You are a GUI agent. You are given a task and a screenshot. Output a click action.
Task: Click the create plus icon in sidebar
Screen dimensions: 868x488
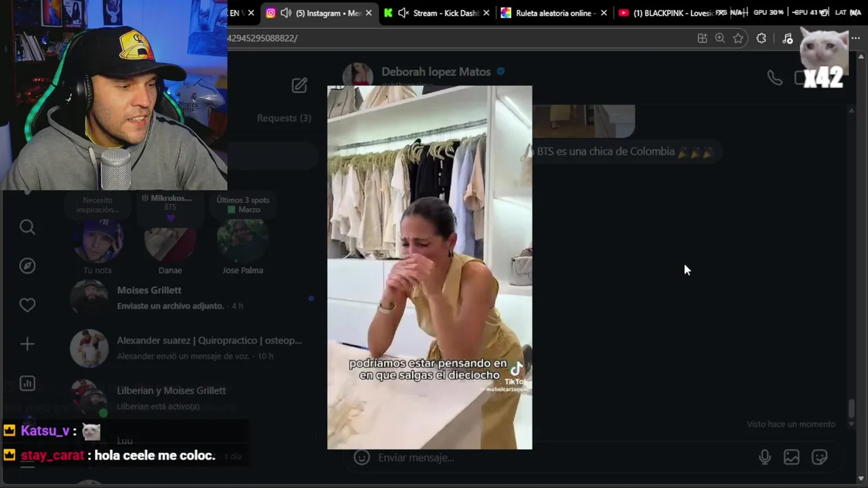click(27, 344)
